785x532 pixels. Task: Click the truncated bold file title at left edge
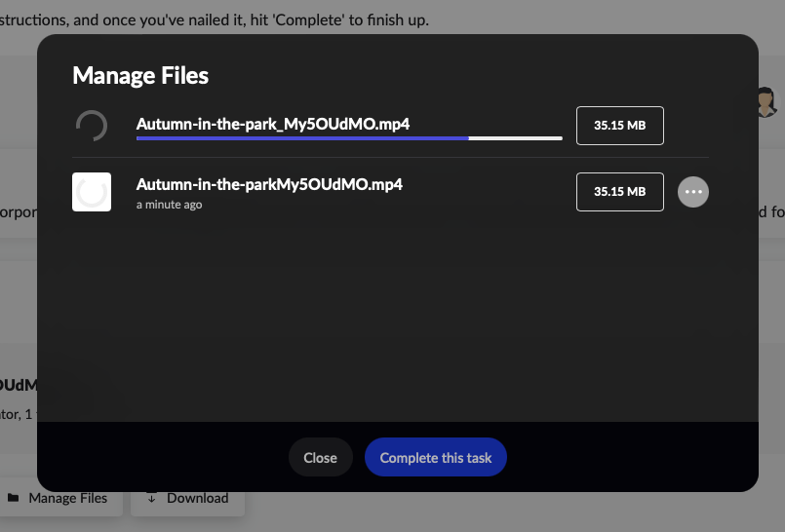[x=18, y=384]
